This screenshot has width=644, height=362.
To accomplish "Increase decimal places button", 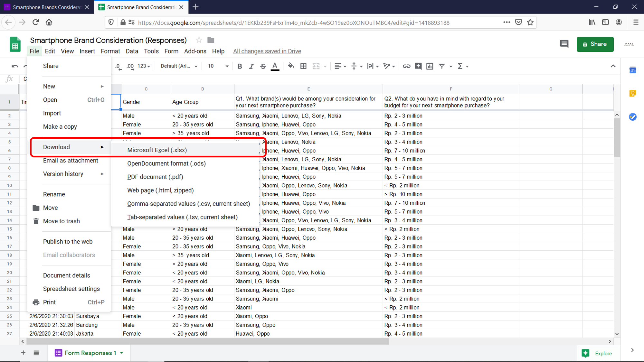I will 130,66.
